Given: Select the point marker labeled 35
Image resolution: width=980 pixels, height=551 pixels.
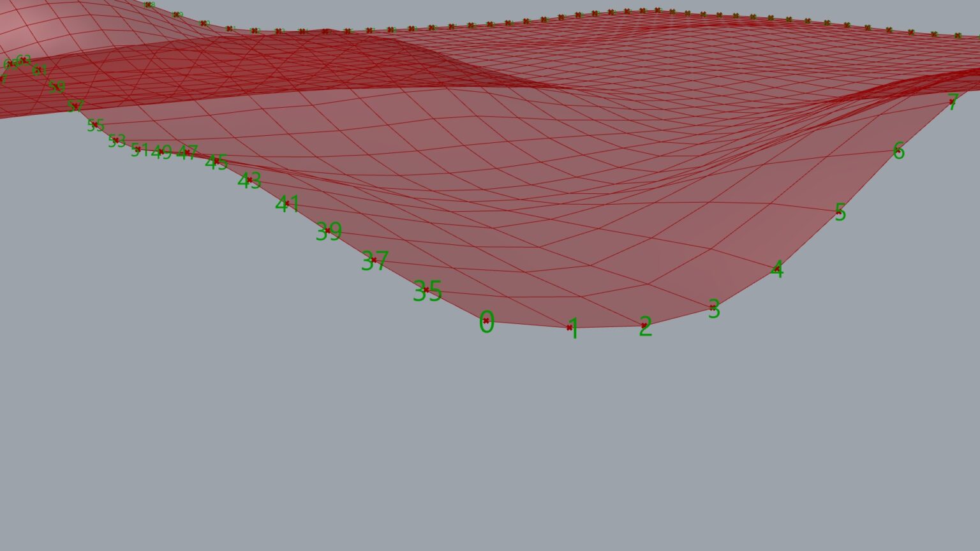Looking at the screenshot, I should (426, 290).
